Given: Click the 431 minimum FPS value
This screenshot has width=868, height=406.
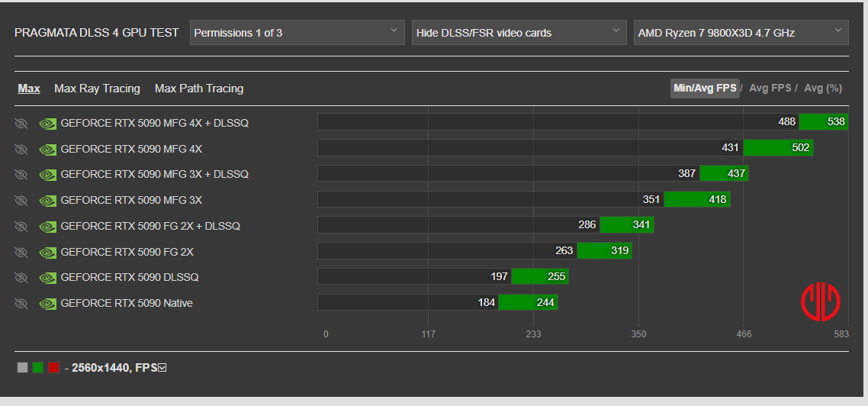Looking at the screenshot, I should pos(730,148).
